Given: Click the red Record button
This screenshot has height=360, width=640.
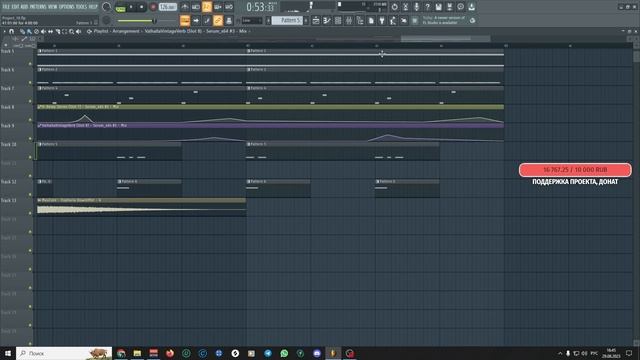Looking at the screenshot, I should (x=153, y=7).
